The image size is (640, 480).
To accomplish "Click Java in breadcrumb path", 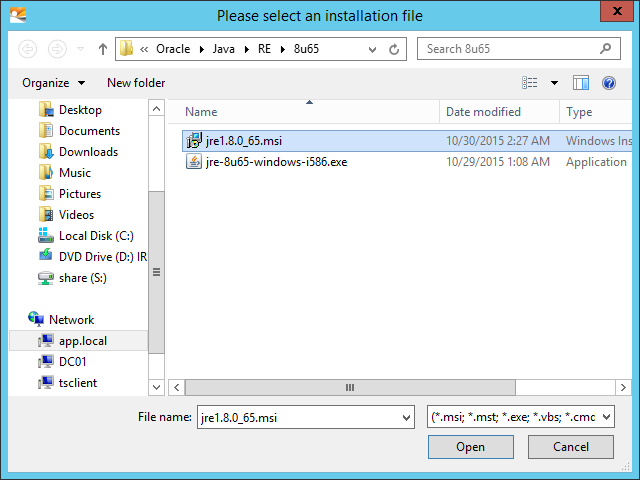I will [x=223, y=49].
